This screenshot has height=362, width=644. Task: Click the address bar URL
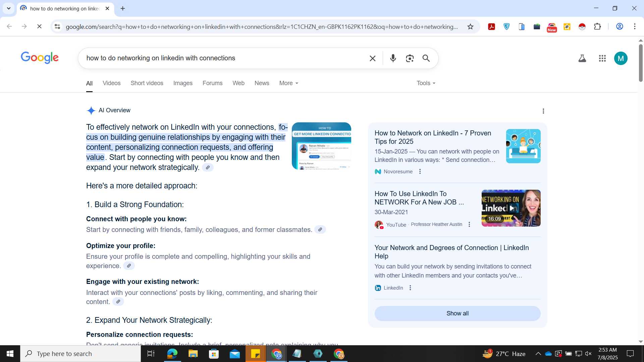[262, 26]
